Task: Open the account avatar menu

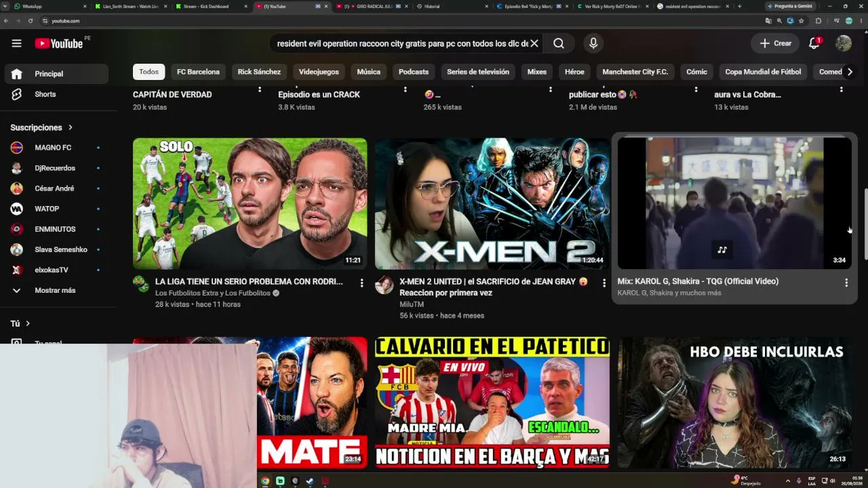Action: click(x=844, y=43)
